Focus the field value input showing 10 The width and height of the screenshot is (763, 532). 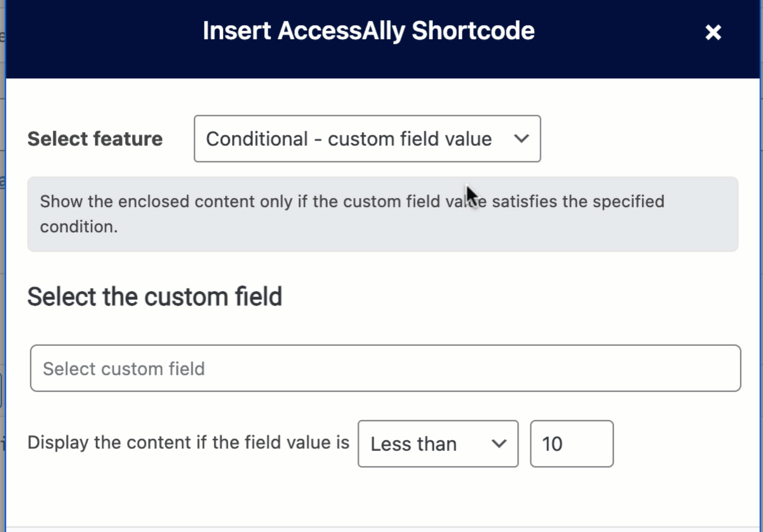571,443
